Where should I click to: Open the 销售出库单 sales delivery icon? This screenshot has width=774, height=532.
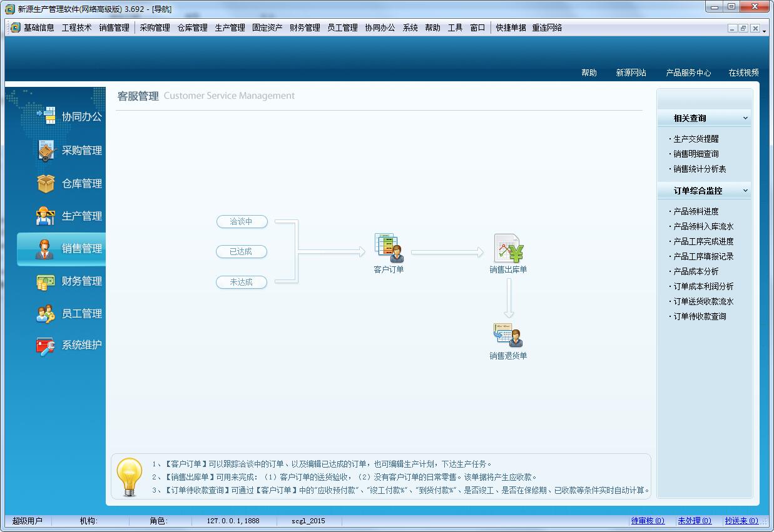(508, 249)
